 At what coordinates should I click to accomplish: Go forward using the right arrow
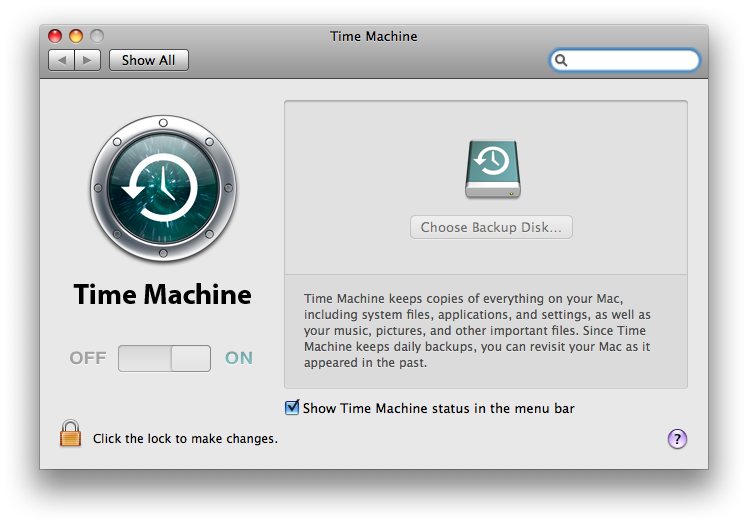pos(87,60)
